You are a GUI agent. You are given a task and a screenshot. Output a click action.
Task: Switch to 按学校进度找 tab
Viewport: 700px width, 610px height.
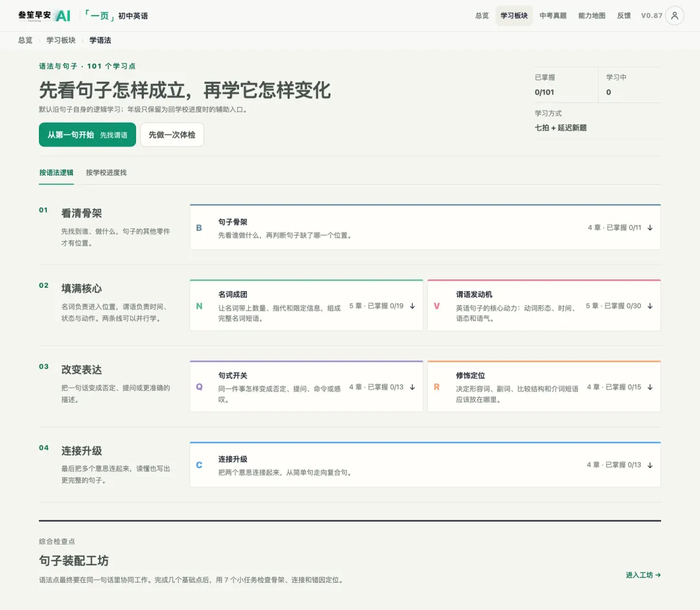click(x=106, y=173)
